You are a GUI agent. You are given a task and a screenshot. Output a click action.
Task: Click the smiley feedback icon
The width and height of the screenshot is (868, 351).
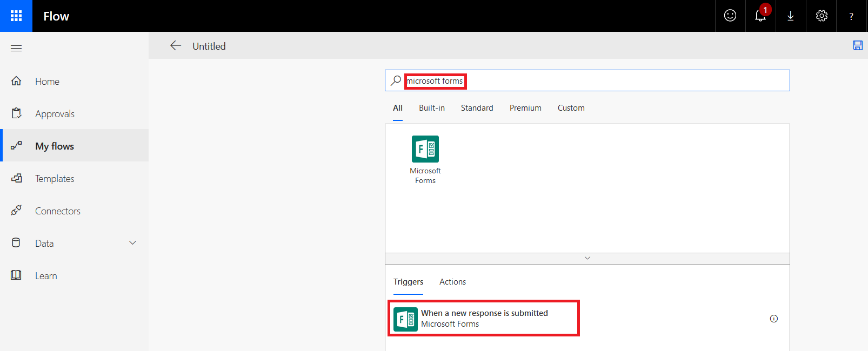click(x=730, y=16)
